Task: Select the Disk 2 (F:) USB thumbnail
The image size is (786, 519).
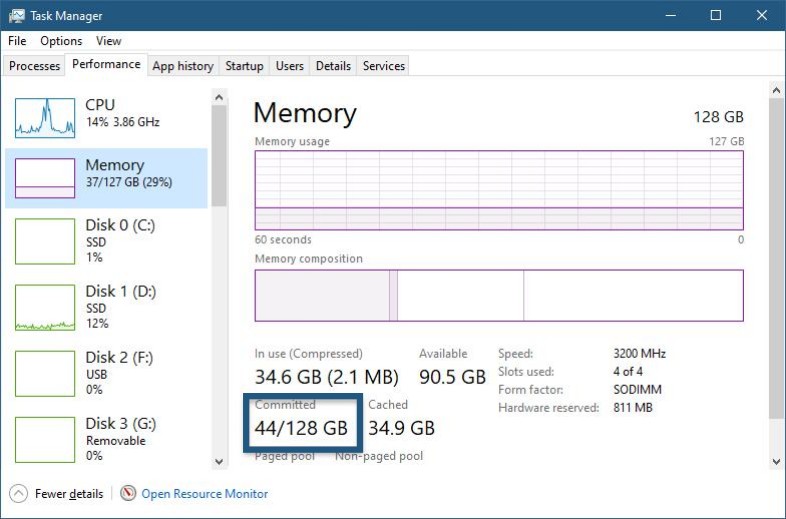Action: pos(45,374)
